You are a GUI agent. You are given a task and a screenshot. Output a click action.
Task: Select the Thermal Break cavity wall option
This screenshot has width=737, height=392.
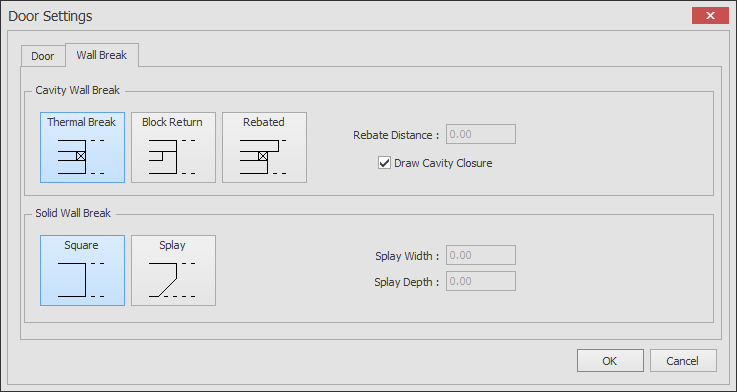(x=82, y=147)
